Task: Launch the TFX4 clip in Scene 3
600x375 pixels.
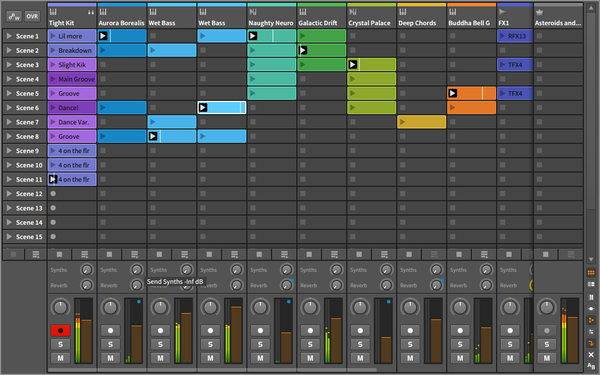Action: click(x=502, y=65)
